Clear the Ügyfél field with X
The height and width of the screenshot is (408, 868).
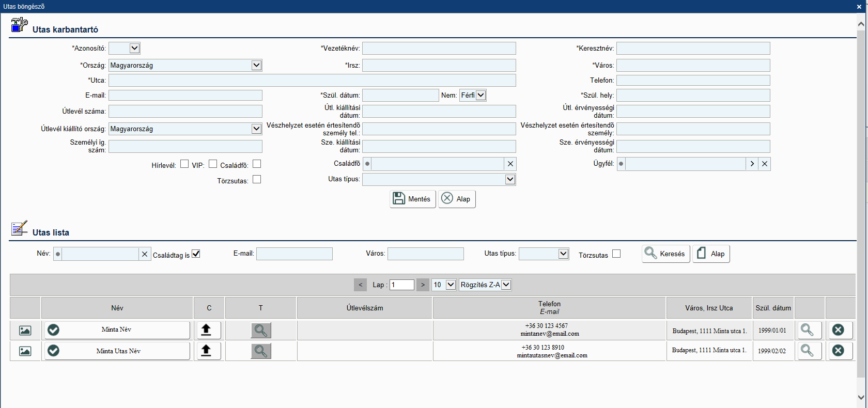(765, 164)
